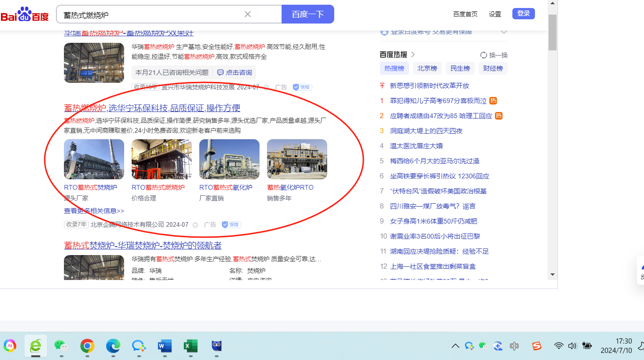Open the RTO蓄热式燃烧炉 product thumbnail
This screenshot has width=644, height=360.
point(162,159)
